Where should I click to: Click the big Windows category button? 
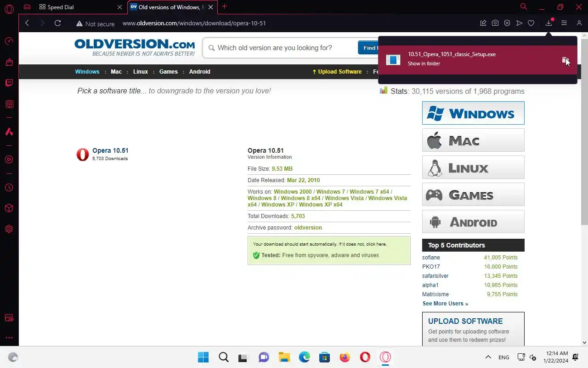pyautogui.click(x=473, y=113)
